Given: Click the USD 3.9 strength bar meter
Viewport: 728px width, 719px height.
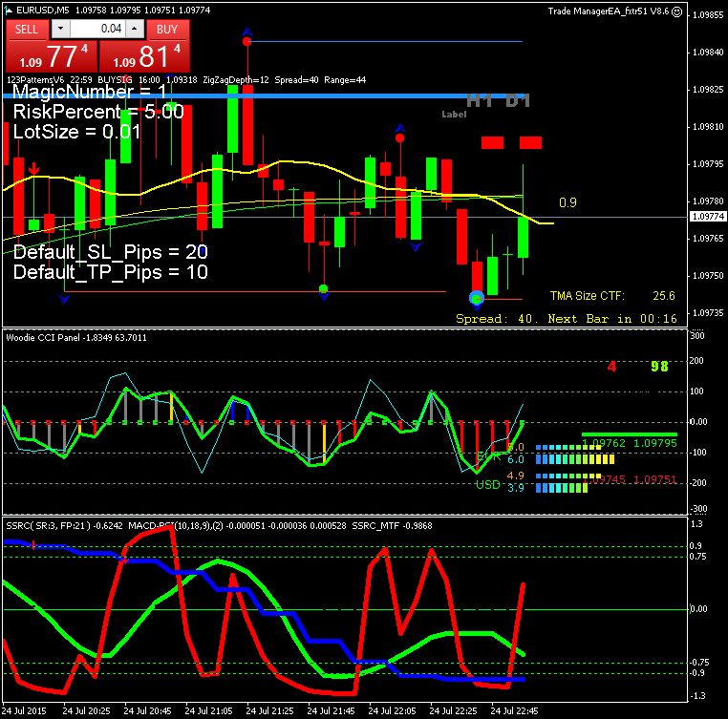Looking at the screenshot, I should tap(562, 488).
